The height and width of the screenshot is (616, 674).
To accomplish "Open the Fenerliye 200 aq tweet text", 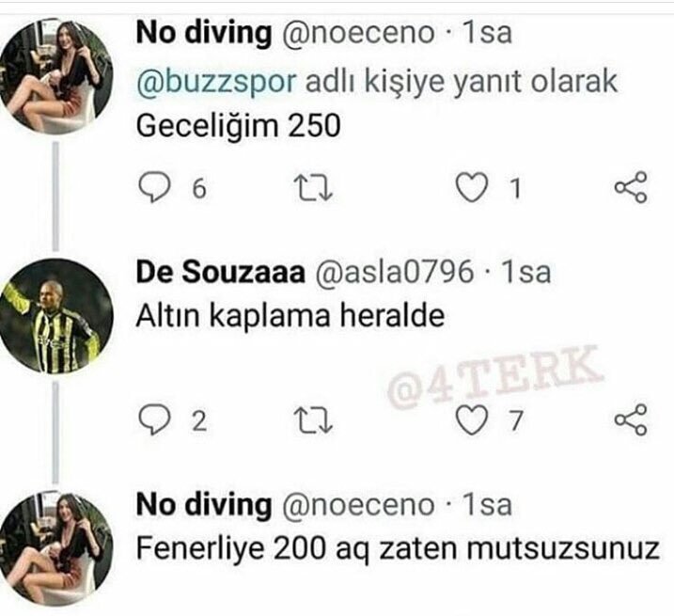I will pyautogui.click(x=398, y=550).
